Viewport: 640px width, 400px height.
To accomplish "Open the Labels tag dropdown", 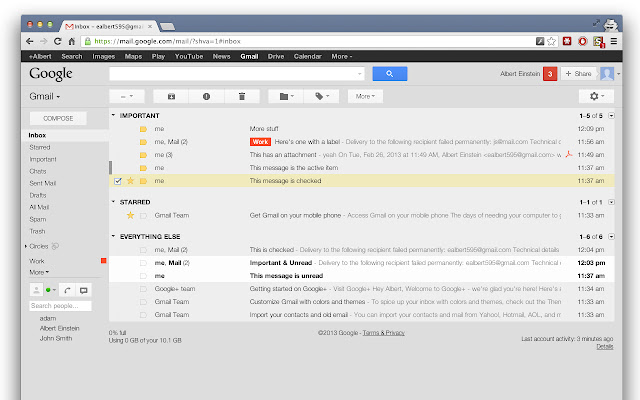I will pyautogui.click(x=321, y=96).
